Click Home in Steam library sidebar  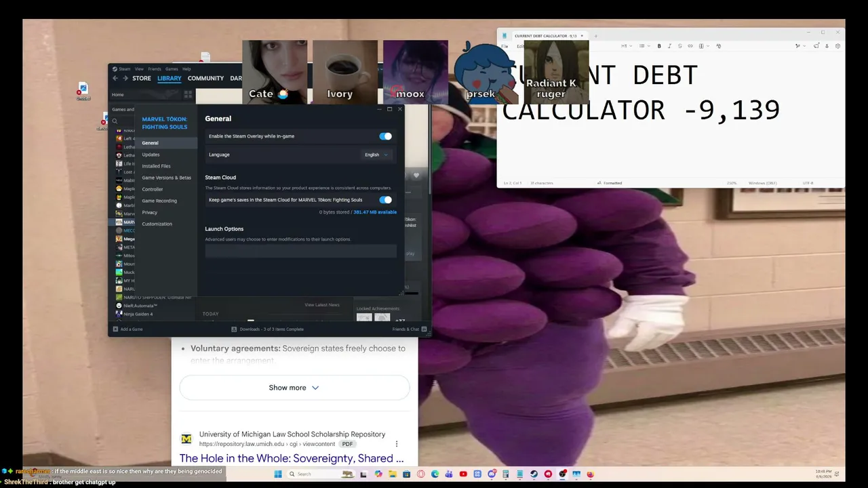point(118,95)
